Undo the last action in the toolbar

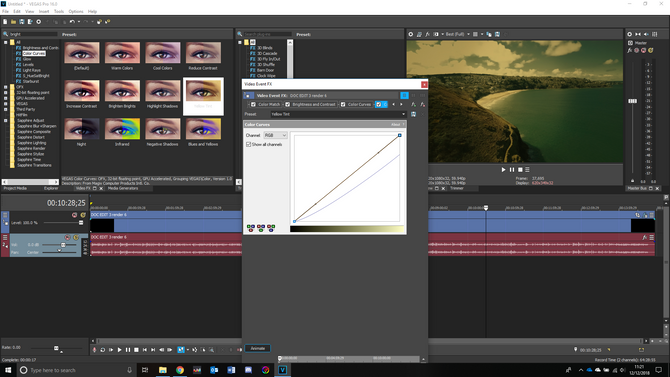(72, 22)
